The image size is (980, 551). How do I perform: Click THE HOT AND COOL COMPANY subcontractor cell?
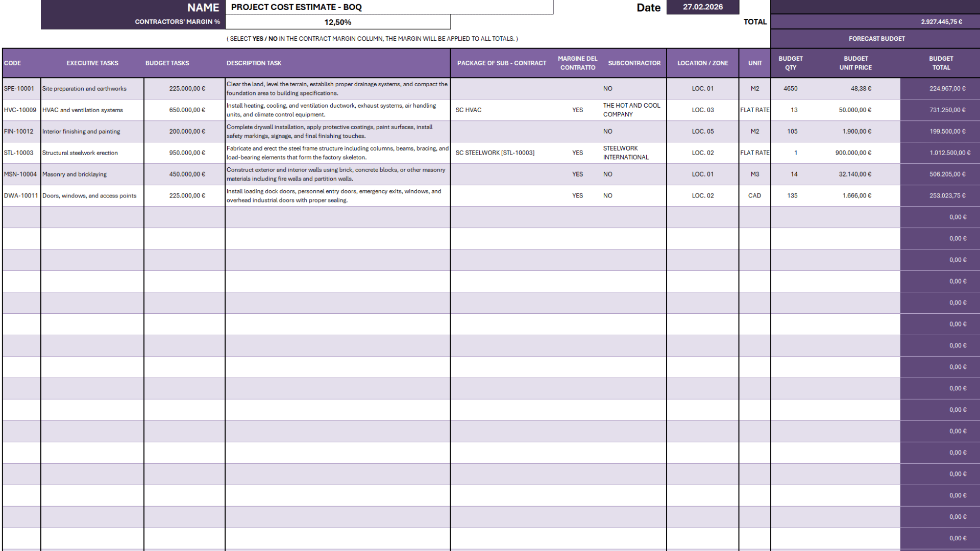point(631,110)
